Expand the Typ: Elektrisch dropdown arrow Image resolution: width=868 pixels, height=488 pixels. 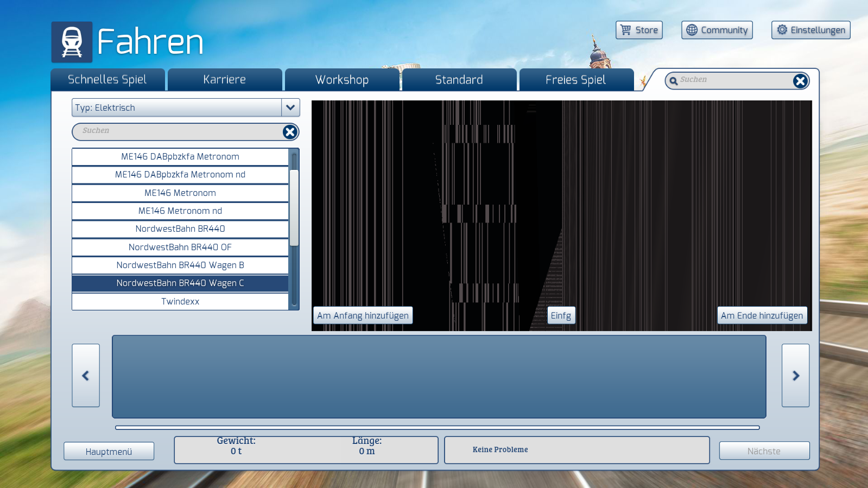click(290, 107)
